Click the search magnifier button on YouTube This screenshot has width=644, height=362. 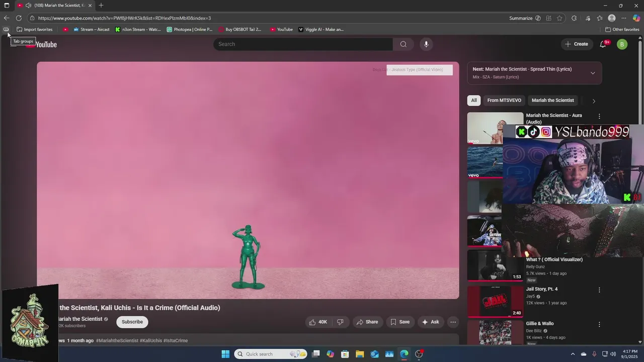click(x=404, y=44)
